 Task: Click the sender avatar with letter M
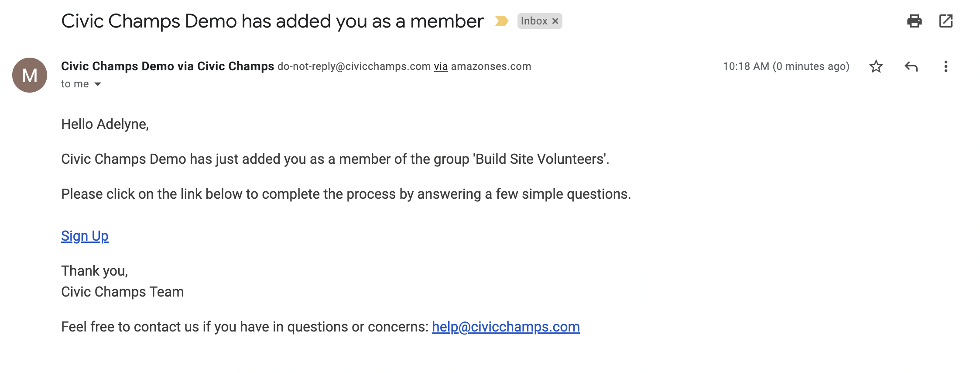coord(30,75)
